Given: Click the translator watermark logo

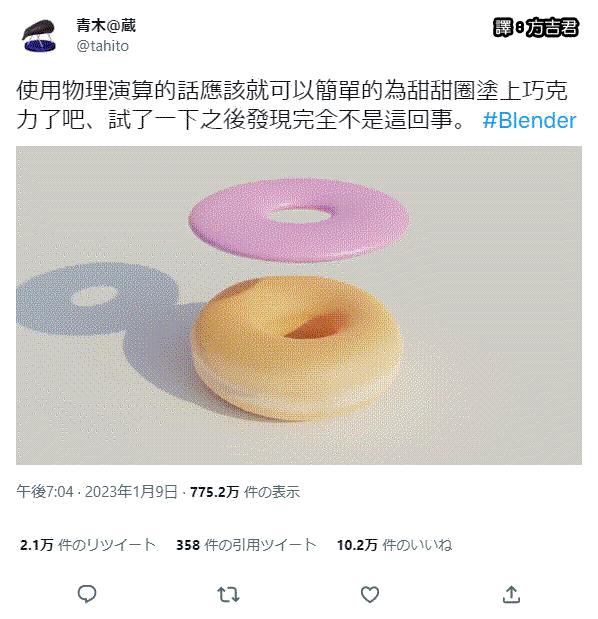Looking at the screenshot, I should tap(536, 28).
